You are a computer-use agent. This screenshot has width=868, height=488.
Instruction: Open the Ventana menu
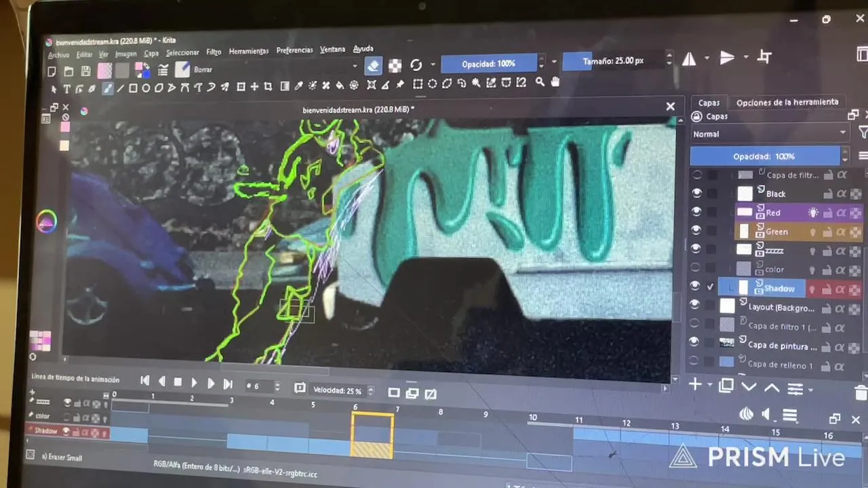pyautogui.click(x=332, y=49)
